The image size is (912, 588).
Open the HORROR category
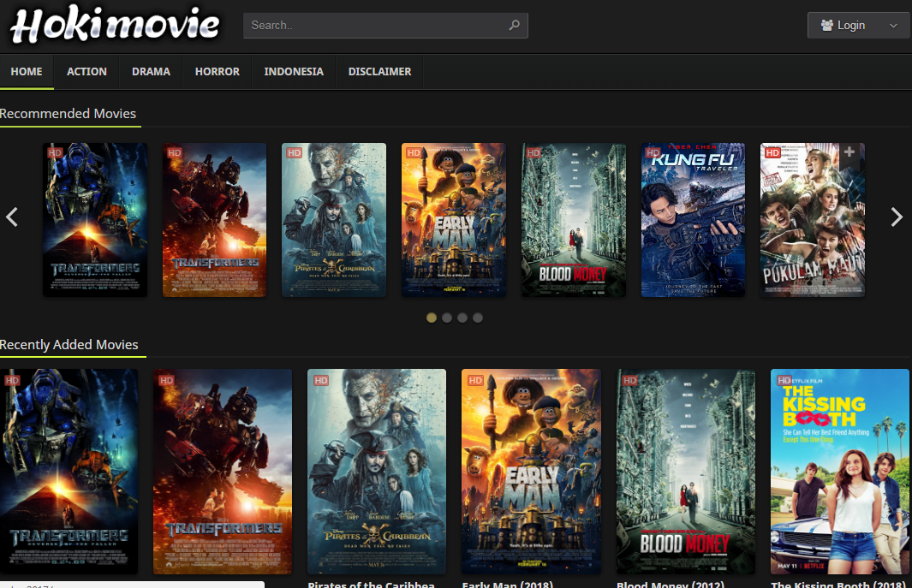pyautogui.click(x=217, y=72)
